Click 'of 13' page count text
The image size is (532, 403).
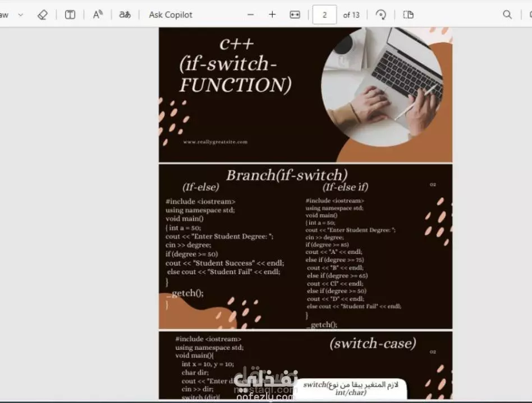(351, 15)
